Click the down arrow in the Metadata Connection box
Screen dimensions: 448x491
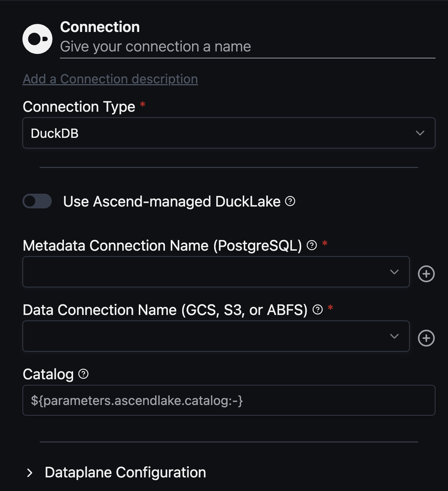click(394, 272)
